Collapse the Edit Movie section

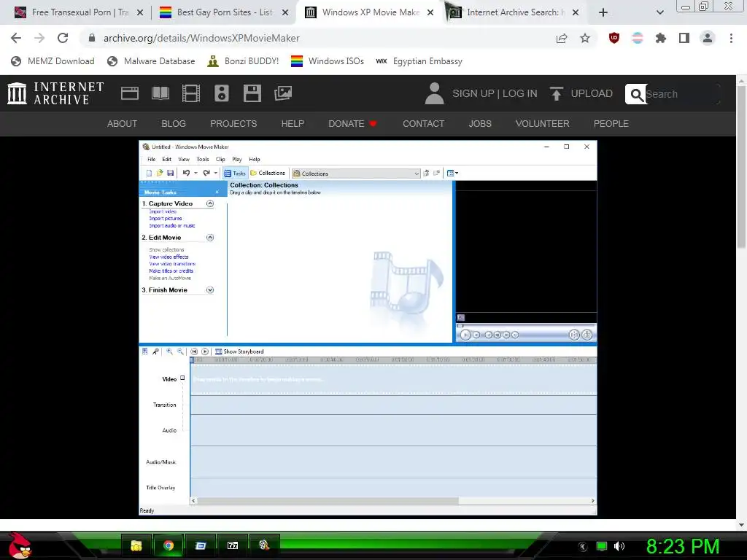[209, 238]
